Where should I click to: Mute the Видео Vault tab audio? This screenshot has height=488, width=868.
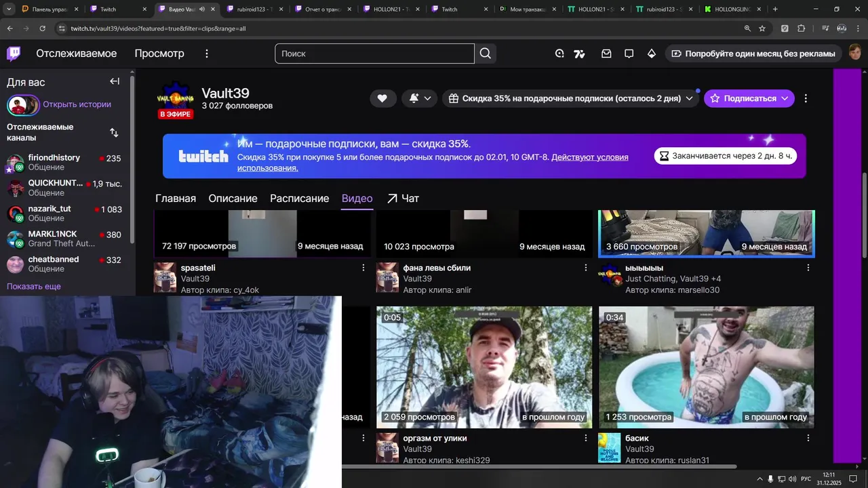(201, 9)
